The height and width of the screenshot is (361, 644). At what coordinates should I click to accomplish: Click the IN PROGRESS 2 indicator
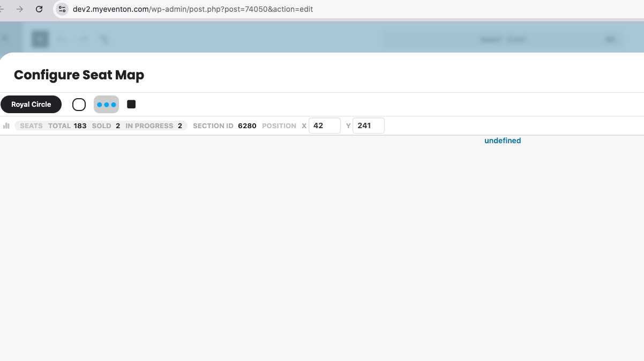[x=154, y=126]
